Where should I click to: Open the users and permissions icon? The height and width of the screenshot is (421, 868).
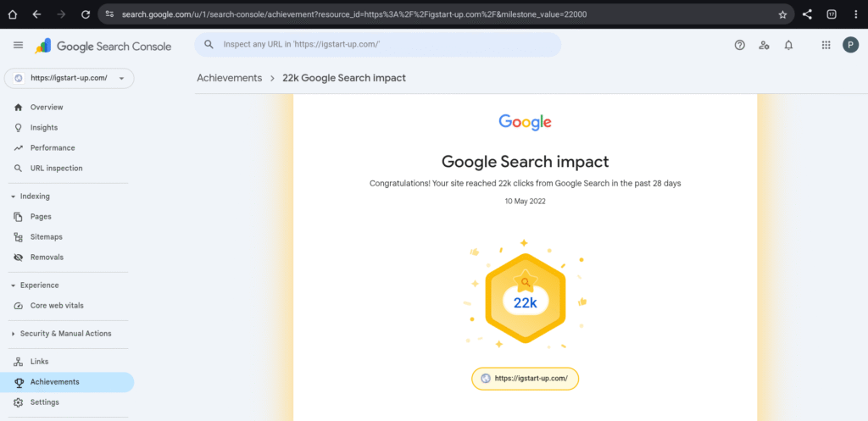pos(764,46)
